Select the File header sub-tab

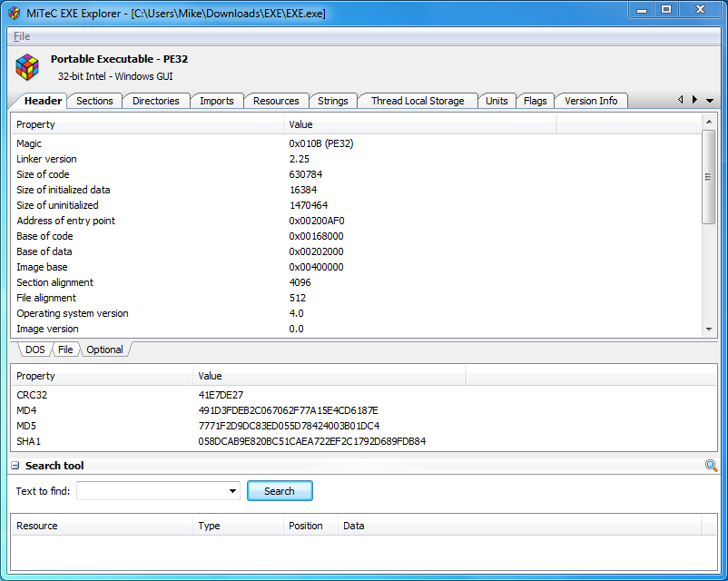(x=65, y=350)
